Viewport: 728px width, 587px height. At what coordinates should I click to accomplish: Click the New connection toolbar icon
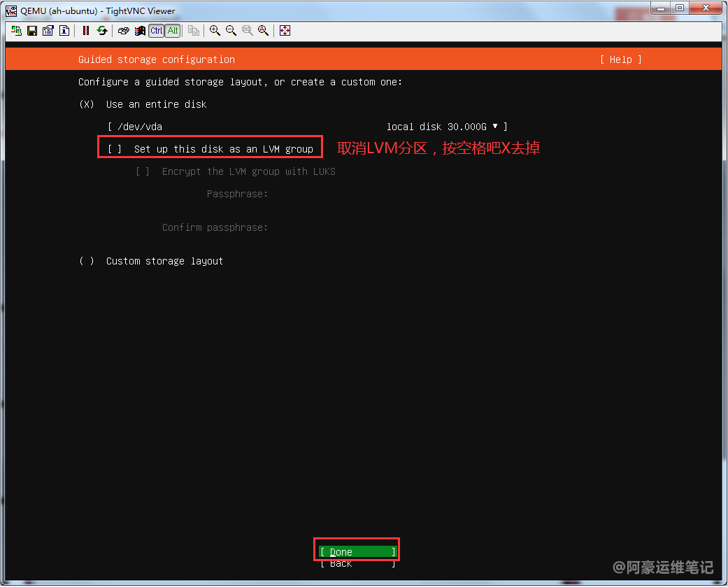(x=16, y=31)
